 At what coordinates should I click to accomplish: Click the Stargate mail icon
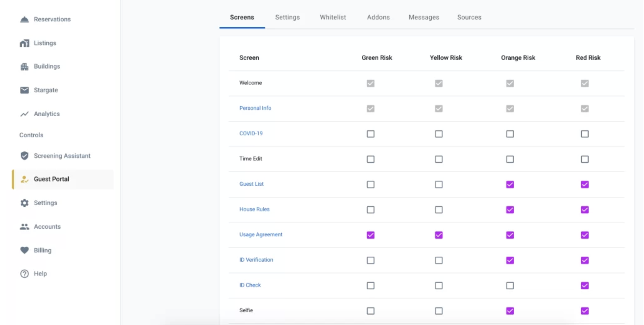click(25, 90)
